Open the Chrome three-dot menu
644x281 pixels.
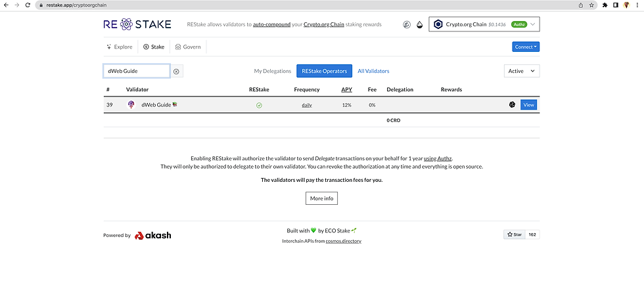pyautogui.click(x=637, y=5)
